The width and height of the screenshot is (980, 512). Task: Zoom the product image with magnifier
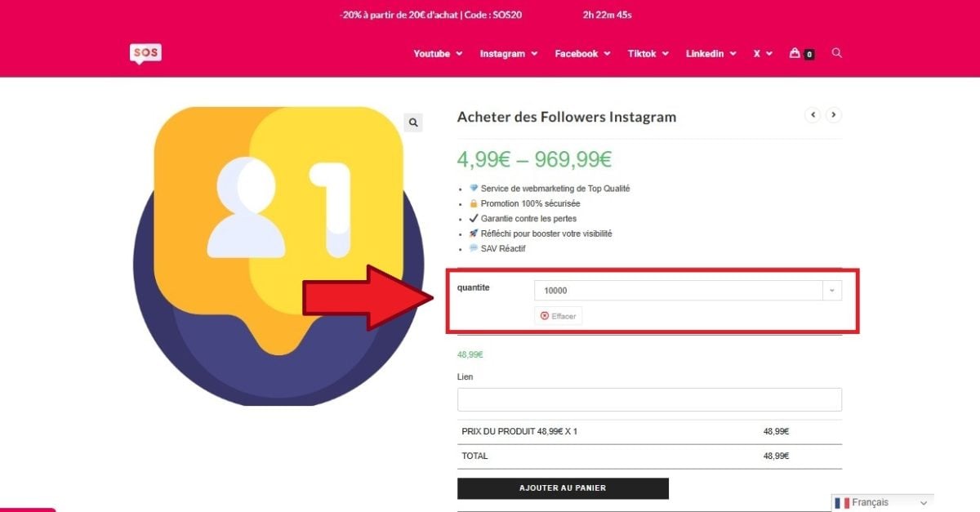tap(413, 122)
